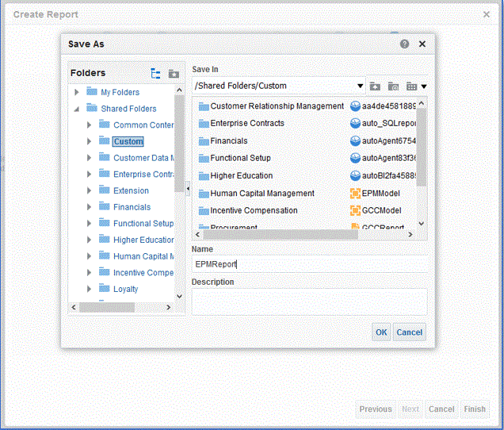This screenshot has height=430, width=504.
Task: Click the folder tree view icon
Action: 155,74
